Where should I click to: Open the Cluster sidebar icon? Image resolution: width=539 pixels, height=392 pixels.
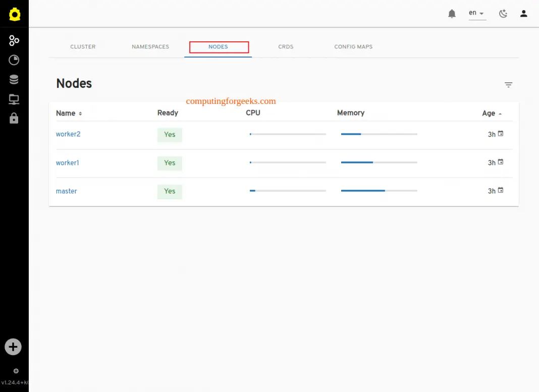click(14, 41)
